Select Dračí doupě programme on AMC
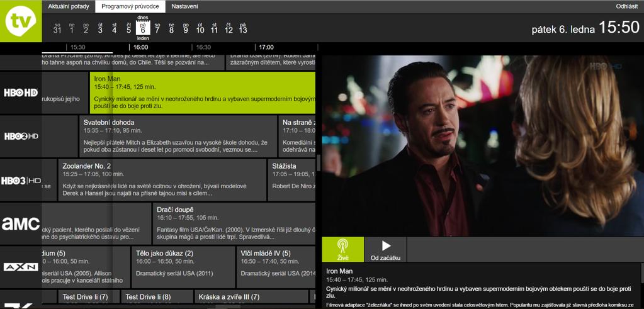This screenshot has height=309, width=644. [x=234, y=223]
